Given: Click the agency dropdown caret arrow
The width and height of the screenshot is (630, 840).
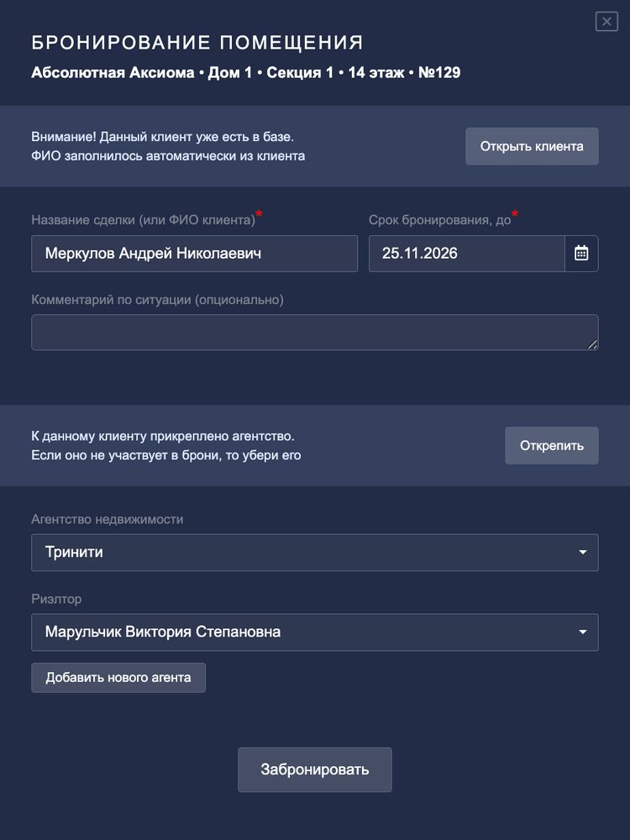Looking at the screenshot, I should tap(583, 553).
